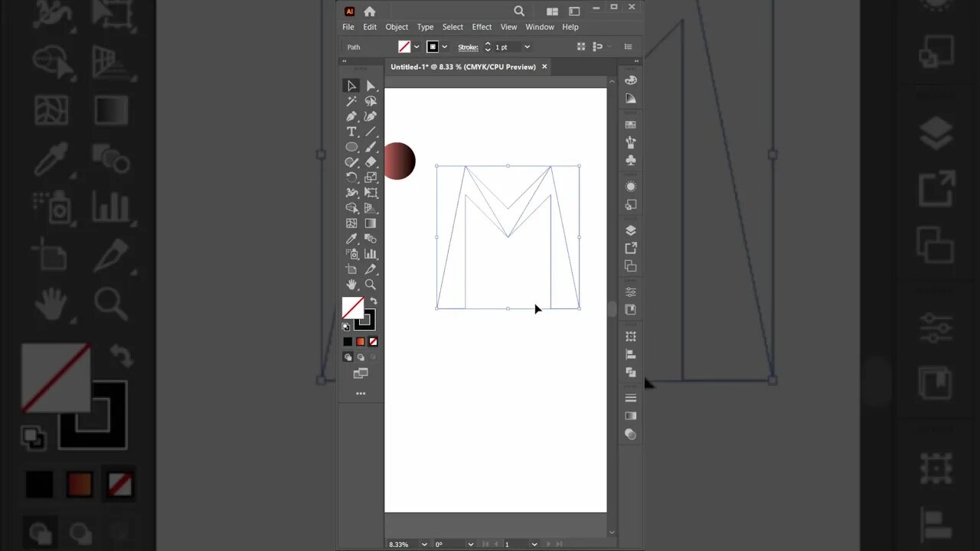Open the File menu

(x=348, y=27)
